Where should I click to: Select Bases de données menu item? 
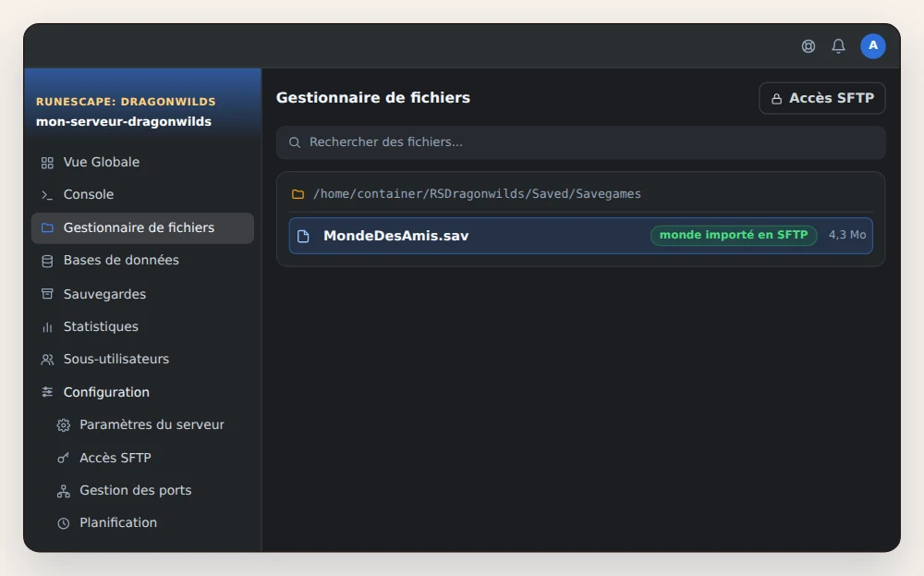point(142,260)
